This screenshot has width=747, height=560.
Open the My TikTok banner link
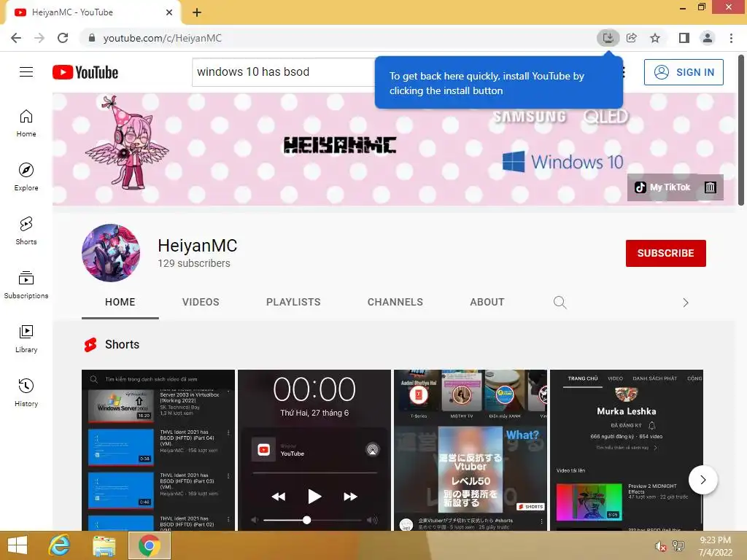point(662,187)
